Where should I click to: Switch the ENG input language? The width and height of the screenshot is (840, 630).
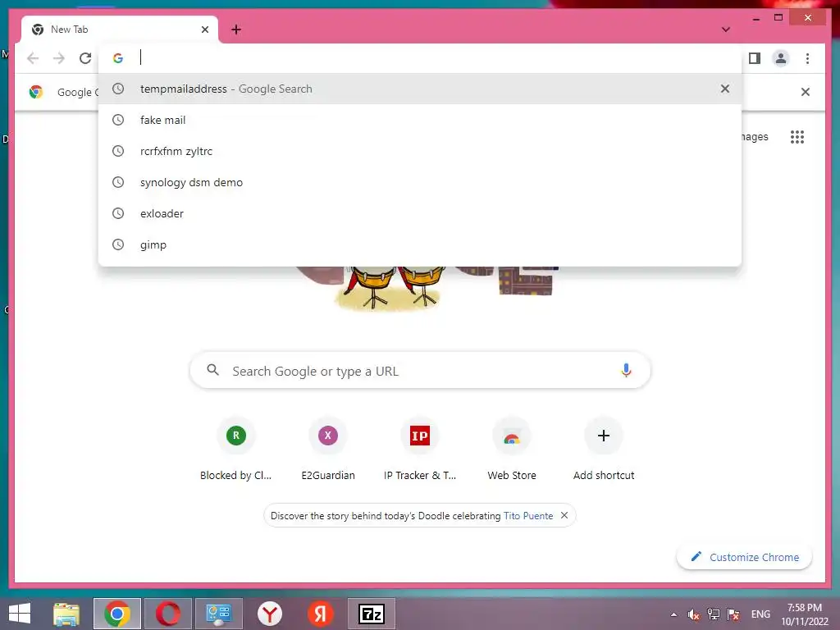click(x=760, y=614)
